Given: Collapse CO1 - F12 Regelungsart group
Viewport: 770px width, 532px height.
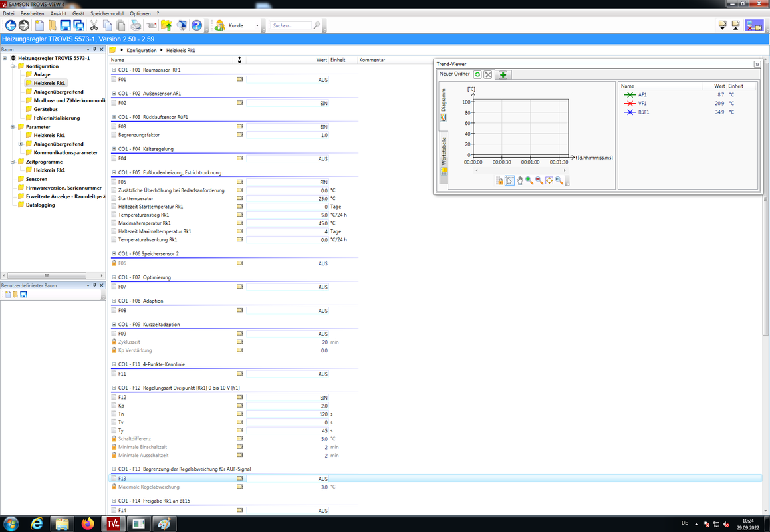Looking at the screenshot, I should [x=114, y=388].
